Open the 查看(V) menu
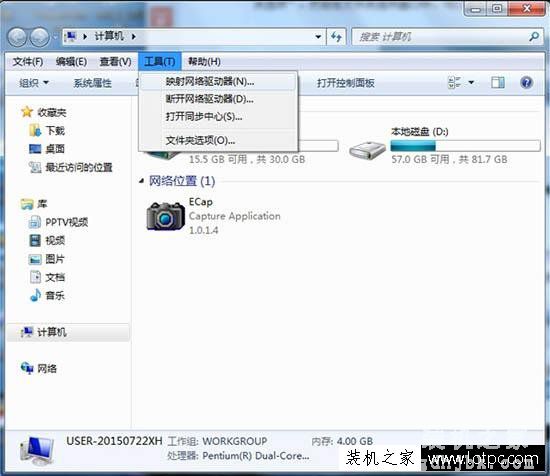Screen dimensions: 550x476 [x=115, y=62]
